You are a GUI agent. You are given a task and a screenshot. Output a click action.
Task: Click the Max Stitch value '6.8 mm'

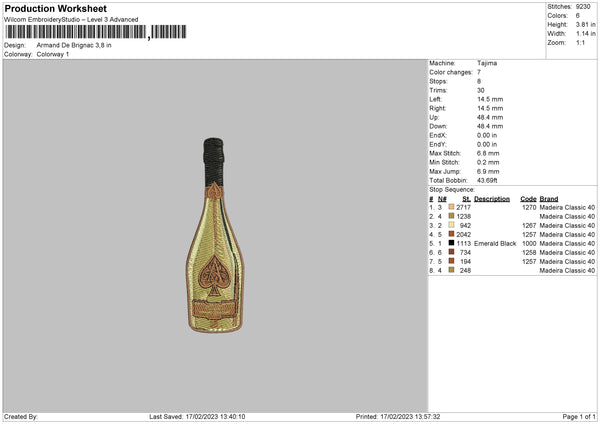coord(488,153)
